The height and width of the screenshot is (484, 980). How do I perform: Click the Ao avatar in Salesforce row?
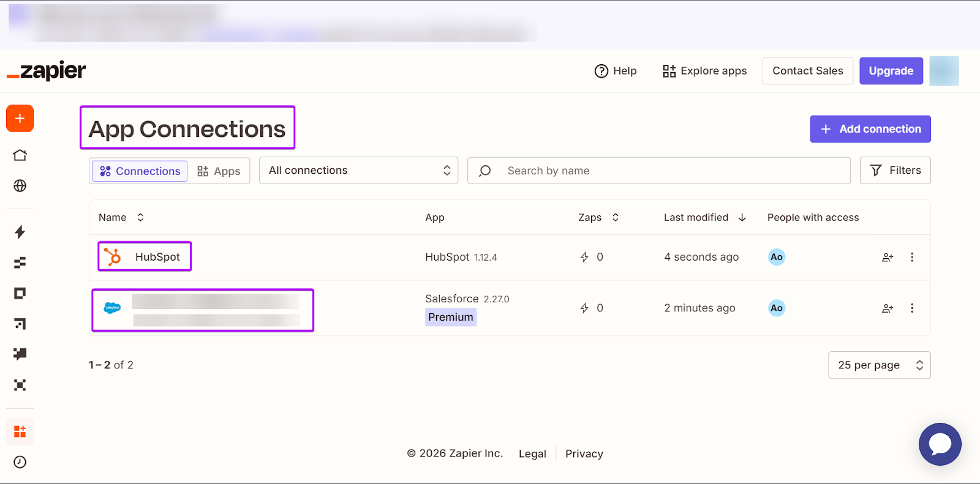(777, 308)
